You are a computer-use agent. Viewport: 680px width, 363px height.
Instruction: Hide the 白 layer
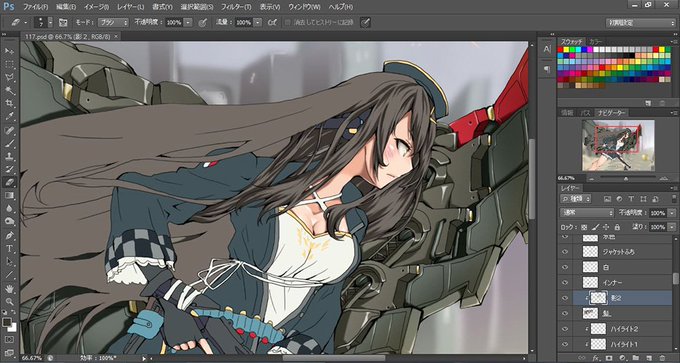click(565, 267)
